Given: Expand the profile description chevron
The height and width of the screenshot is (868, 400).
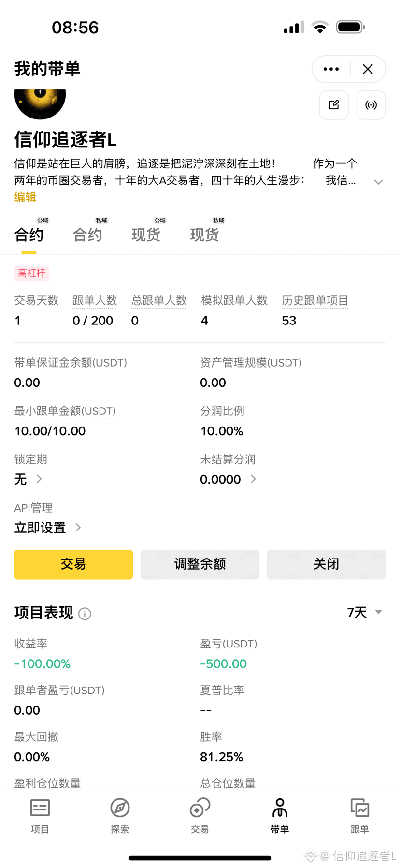Looking at the screenshot, I should (x=378, y=182).
